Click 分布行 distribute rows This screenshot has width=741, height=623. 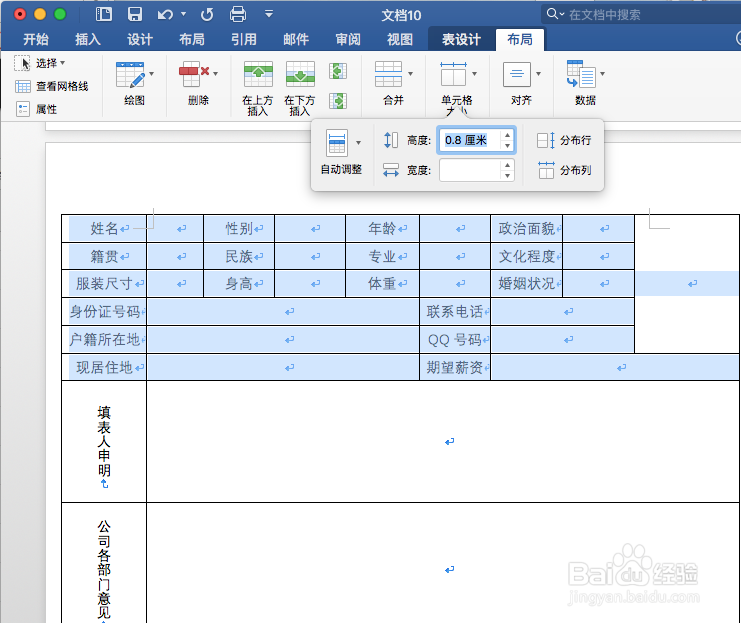[564, 140]
